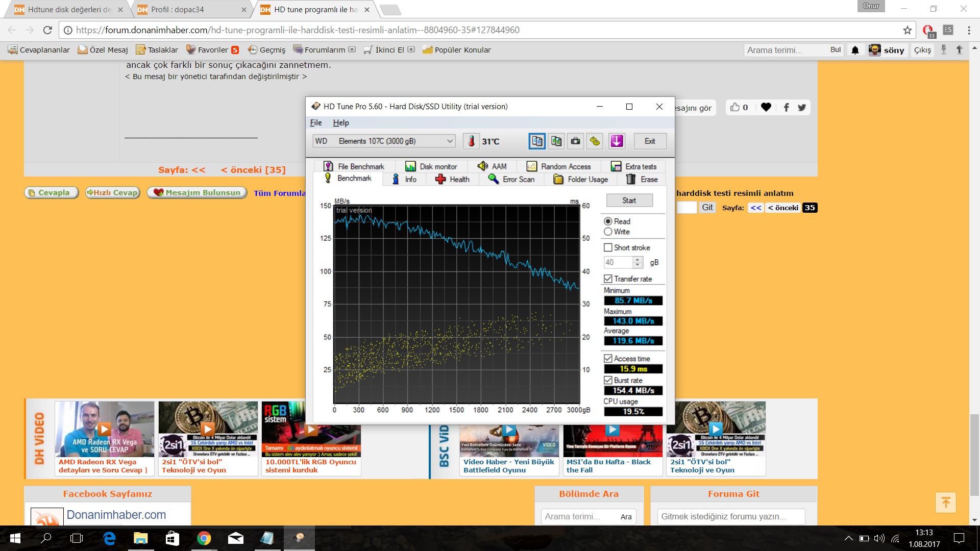Click the Git page jump button
Viewport: 980px width, 551px height.
coord(707,207)
